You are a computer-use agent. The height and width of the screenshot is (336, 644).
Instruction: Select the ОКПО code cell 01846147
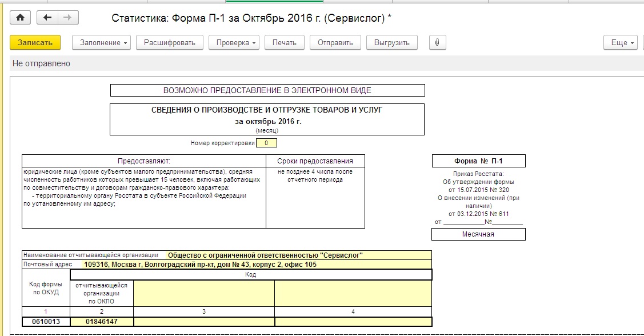[102, 322]
